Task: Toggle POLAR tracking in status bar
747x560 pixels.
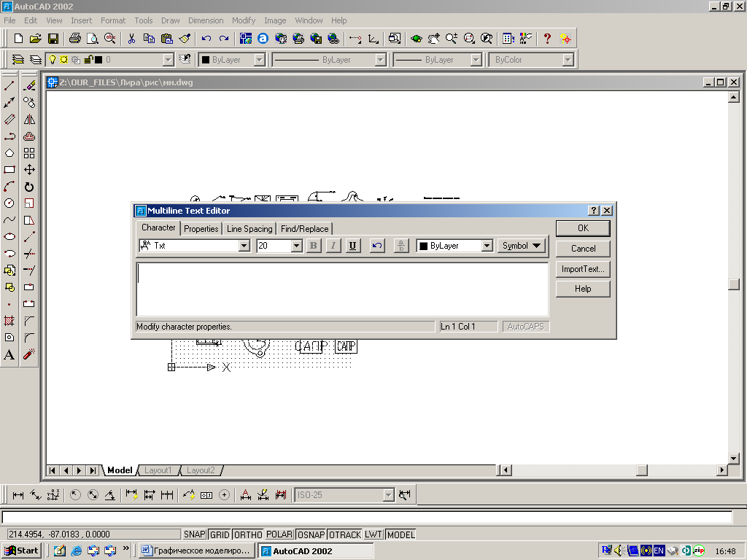Action: tap(279, 534)
